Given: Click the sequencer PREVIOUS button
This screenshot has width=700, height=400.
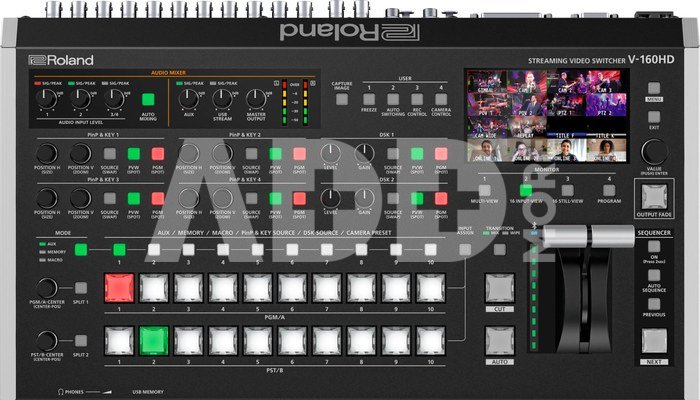Looking at the screenshot, I should click(654, 304).
